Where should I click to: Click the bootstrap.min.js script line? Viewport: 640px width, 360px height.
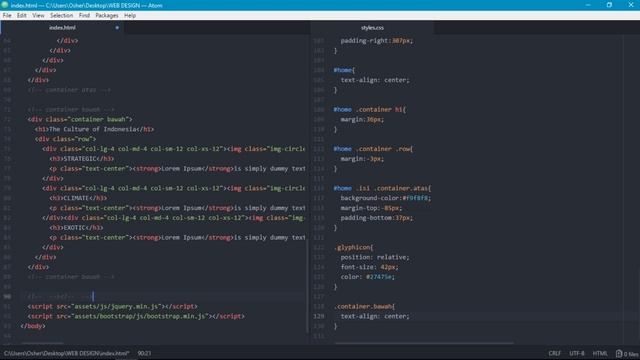[136, 316]
